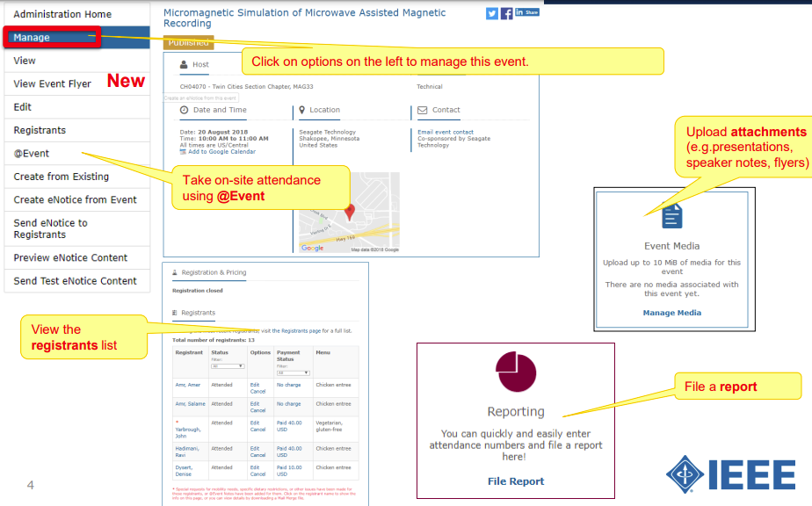Image resolution: width=812 pixels, height=506 pixels.
Task: Click the Registration & Pricing icon
Action: tap(174, 271)
